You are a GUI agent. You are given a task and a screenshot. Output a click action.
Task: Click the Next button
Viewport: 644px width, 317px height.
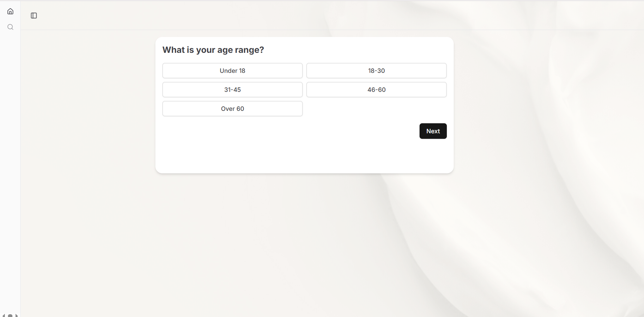click(x=433, y=131)
